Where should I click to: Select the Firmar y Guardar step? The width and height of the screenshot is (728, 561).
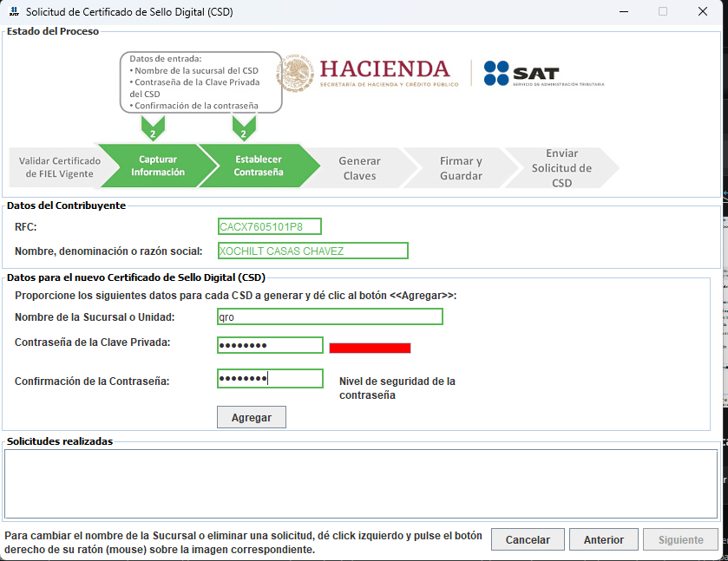461,168
